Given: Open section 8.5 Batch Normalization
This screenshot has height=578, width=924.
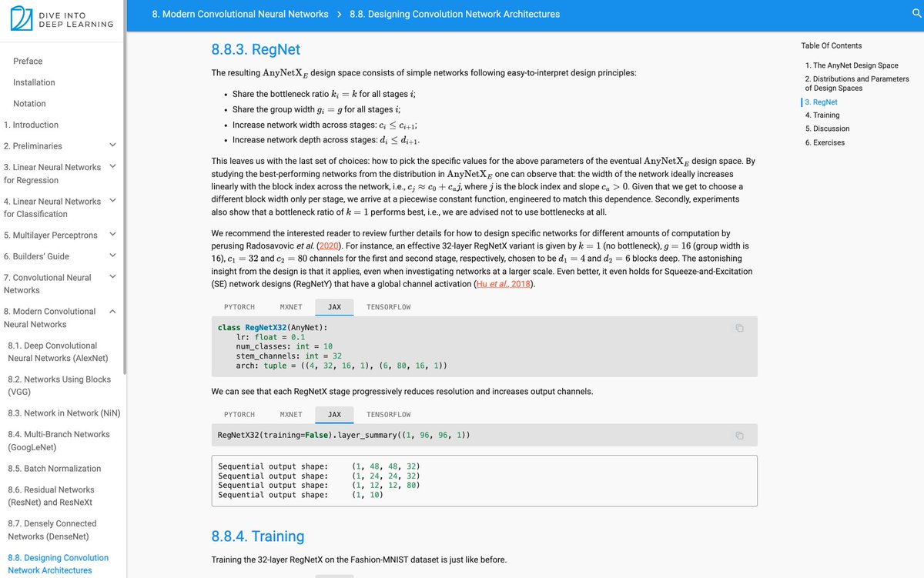Looking at the screenshot, I should [x=54, y=468].
